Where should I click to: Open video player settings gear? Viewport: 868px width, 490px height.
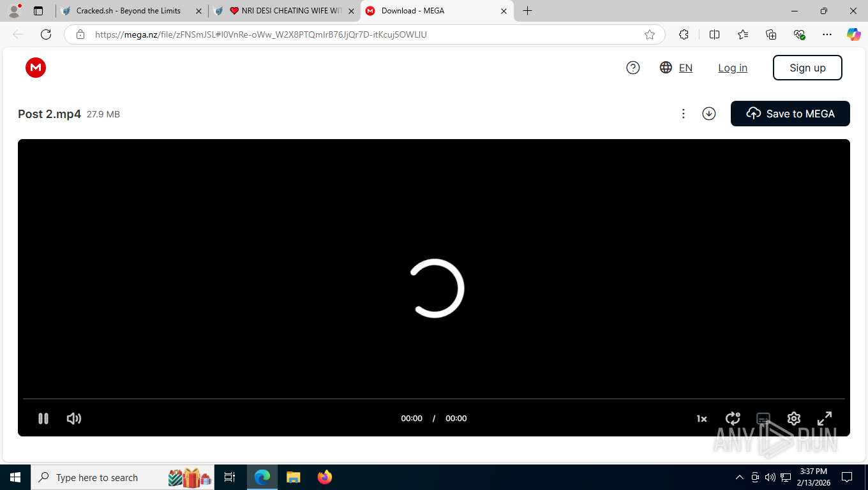[x=794, y=419]
